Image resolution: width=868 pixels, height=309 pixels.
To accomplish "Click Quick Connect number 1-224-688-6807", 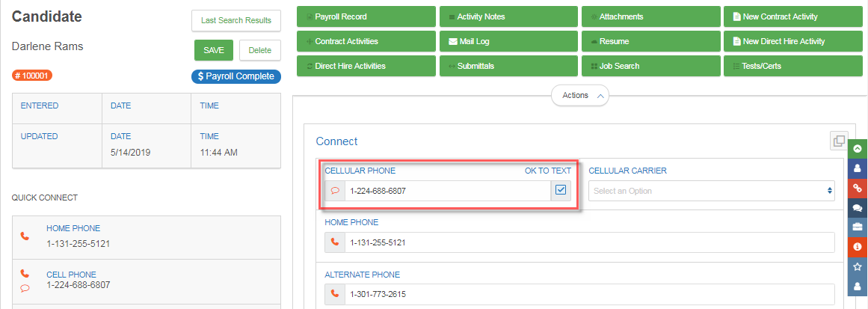I will [x=78, y=285].
